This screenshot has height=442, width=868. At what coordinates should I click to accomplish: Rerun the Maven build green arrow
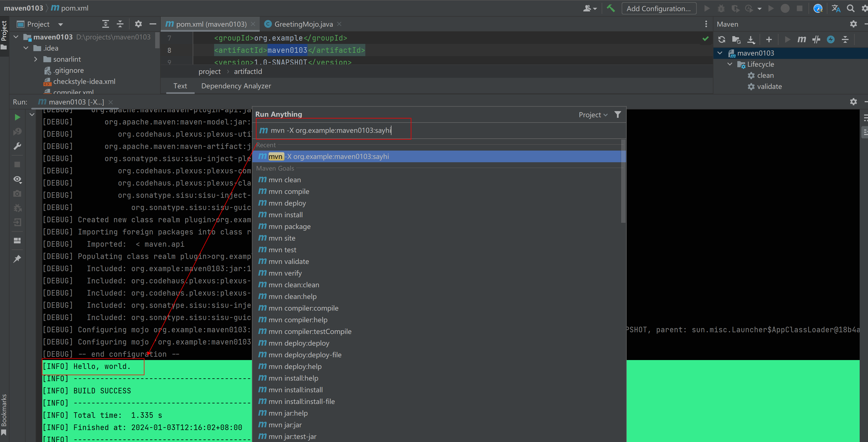point(17,117)
